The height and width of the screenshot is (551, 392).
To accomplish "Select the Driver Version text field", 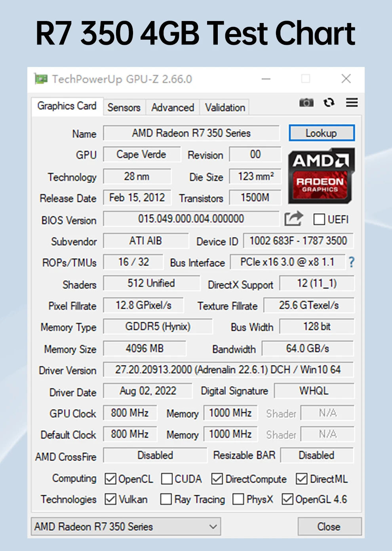I will coord(228,370).
